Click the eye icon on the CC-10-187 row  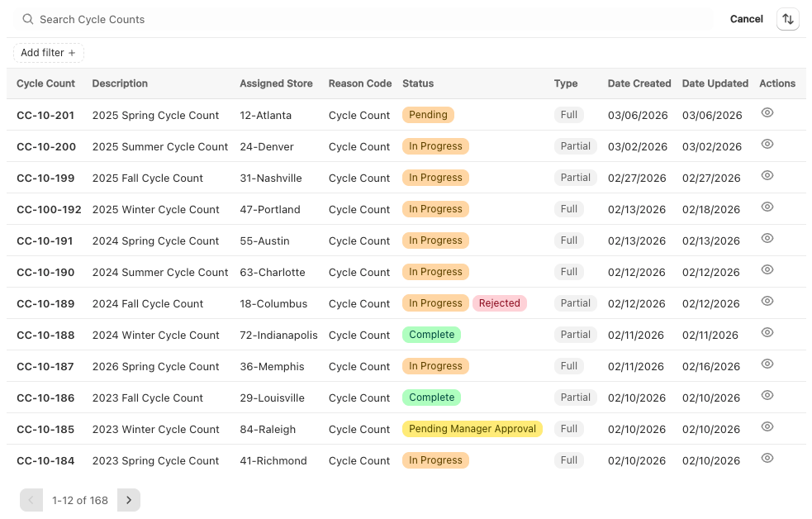pos(767,364)
